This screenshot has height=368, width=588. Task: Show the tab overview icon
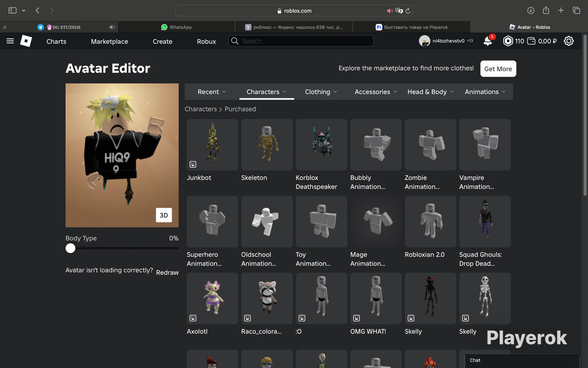(576, 10)
